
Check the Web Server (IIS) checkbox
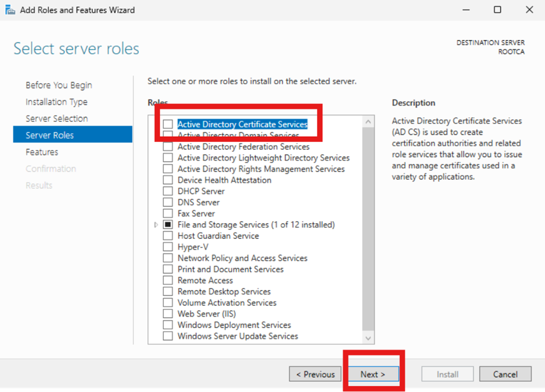[x=168, y=314]
